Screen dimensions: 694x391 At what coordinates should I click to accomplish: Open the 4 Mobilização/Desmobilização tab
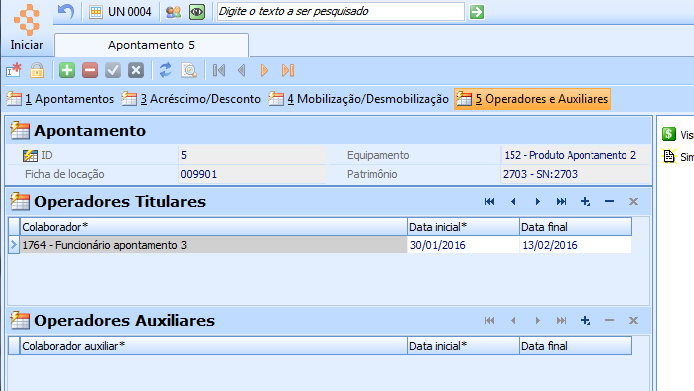coord(359,99)
